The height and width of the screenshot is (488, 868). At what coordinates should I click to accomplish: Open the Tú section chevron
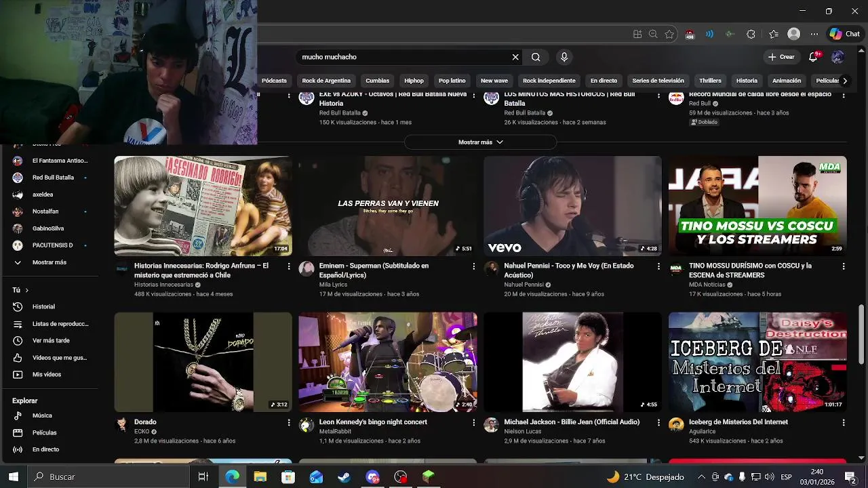(26, 290)
